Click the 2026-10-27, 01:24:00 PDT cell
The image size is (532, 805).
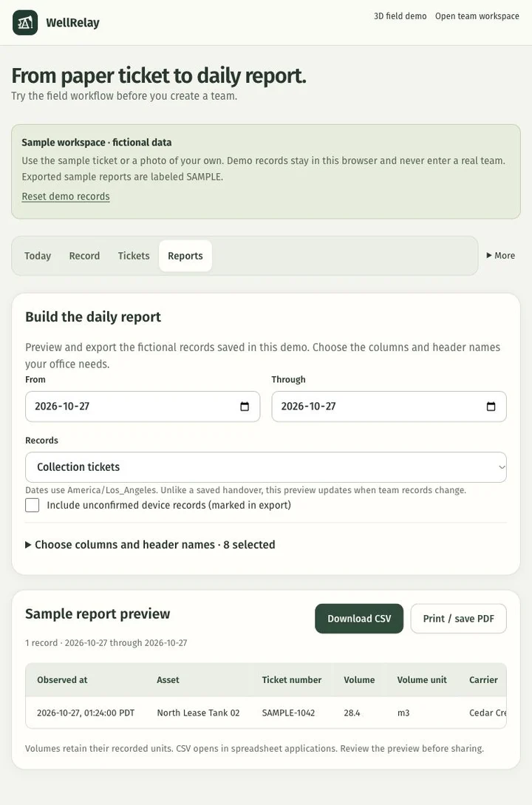86,713
